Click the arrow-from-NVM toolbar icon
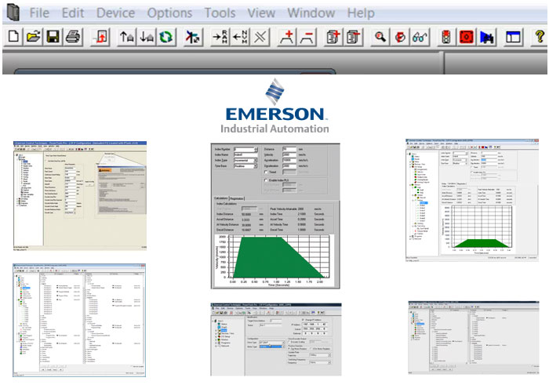The width and height of the screenshot is (549, 392). (x=240, y=37)
